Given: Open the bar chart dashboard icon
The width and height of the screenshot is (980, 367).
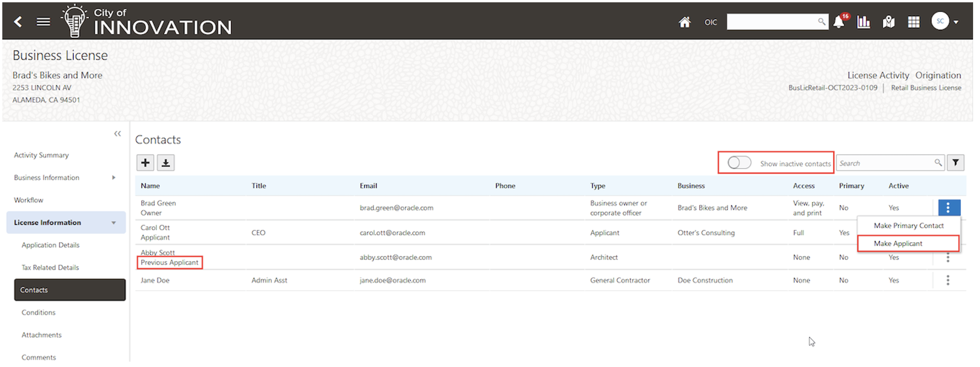Looking at the screenshot, I should (863, 22).
